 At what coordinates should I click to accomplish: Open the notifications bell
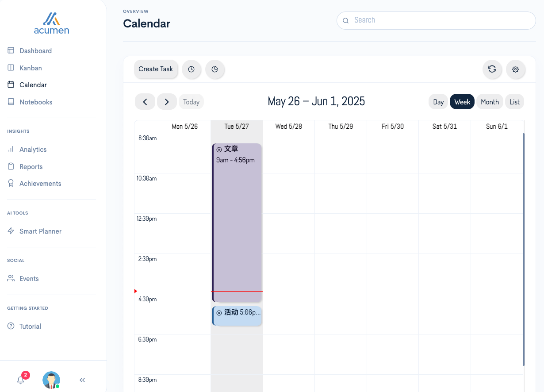21,380
